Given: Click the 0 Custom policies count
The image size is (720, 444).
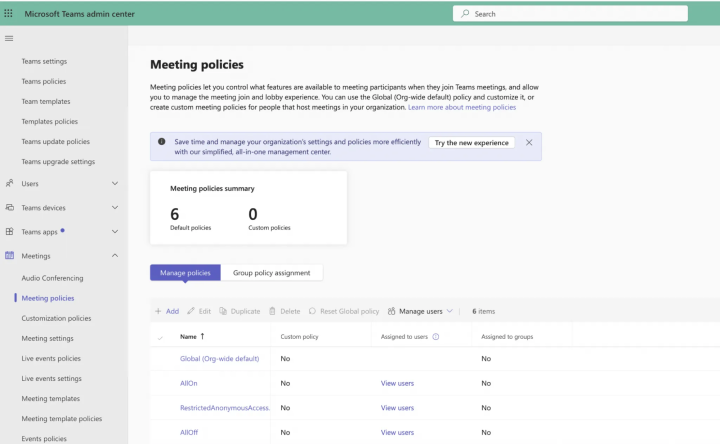Looking at the screenshot, I should [x=253, y=214].
